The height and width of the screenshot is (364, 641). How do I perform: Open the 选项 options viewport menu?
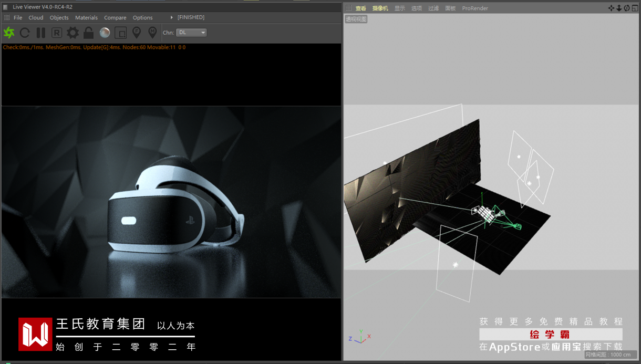(x=417, y=8)
